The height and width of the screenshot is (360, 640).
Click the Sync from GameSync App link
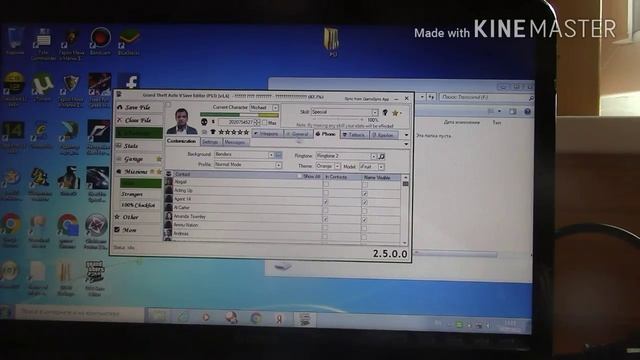pos(367,99)
